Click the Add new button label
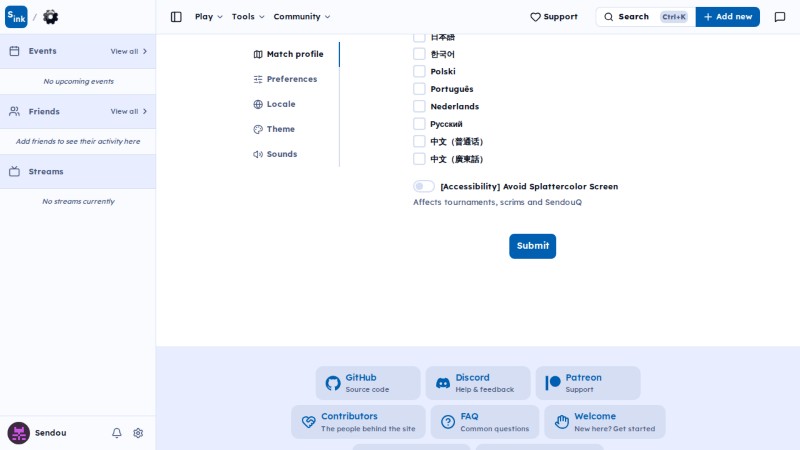The width and height of the screenshot is (800, 450). (x=734, y=17)
